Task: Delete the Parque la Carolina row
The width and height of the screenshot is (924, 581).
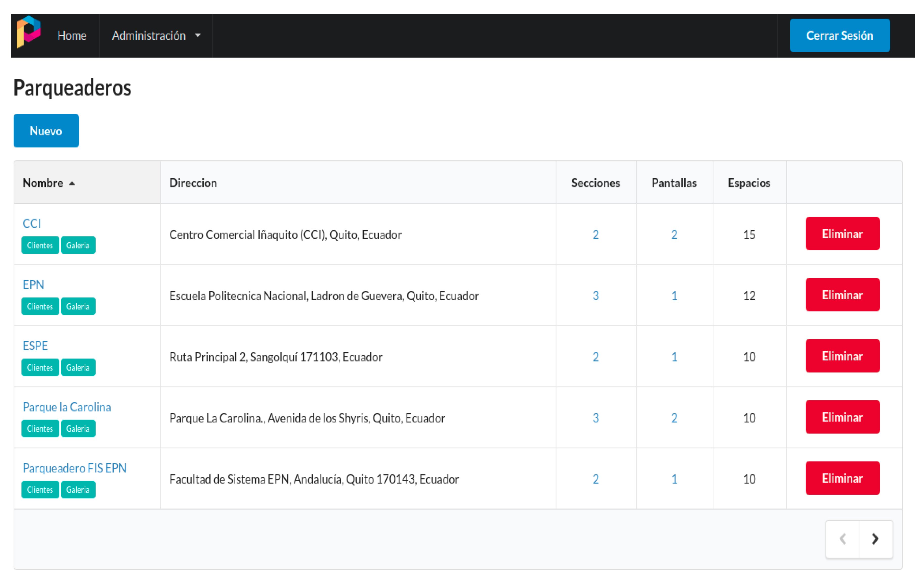Action: point(842,417)
